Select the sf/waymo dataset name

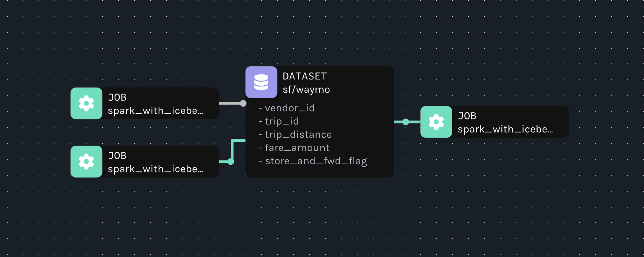click(x=306, y=90)
